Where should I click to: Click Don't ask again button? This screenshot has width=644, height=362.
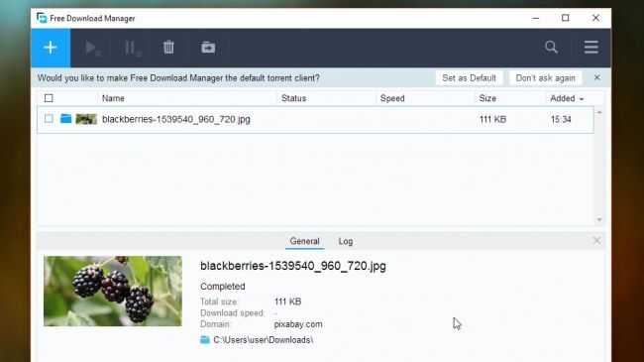point(546,78)
